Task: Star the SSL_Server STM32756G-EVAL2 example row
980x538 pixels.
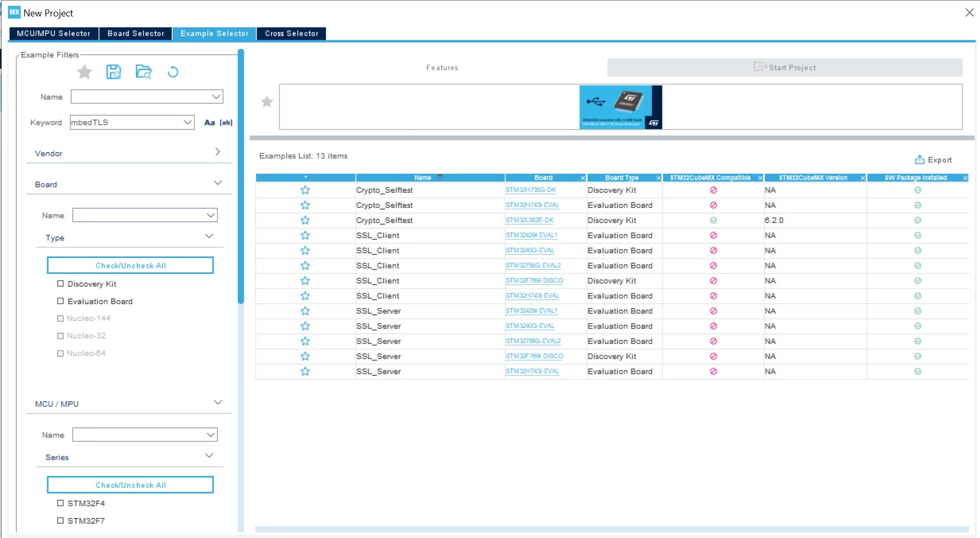Action: (x=305, y=341)
